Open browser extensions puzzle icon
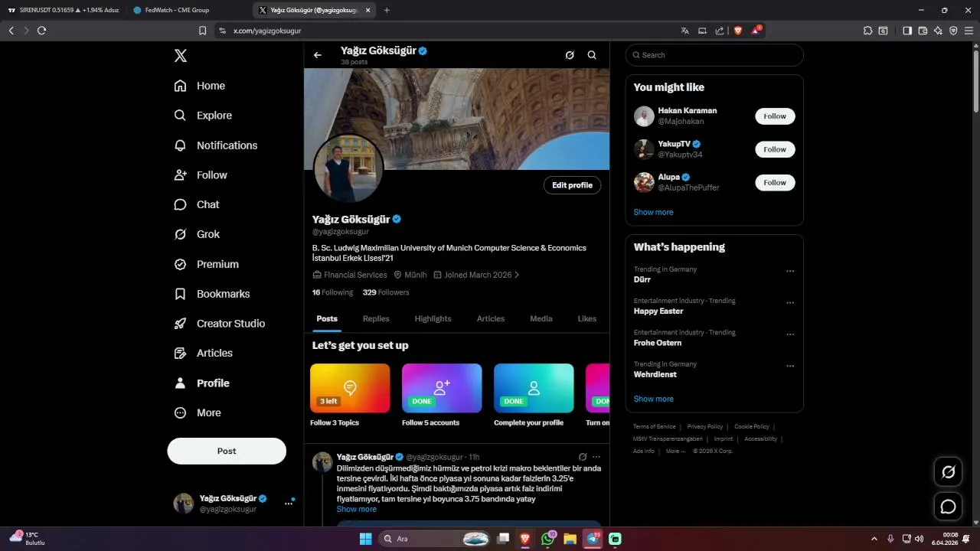The width and height of the screenshot is (980, 551). 867,31
